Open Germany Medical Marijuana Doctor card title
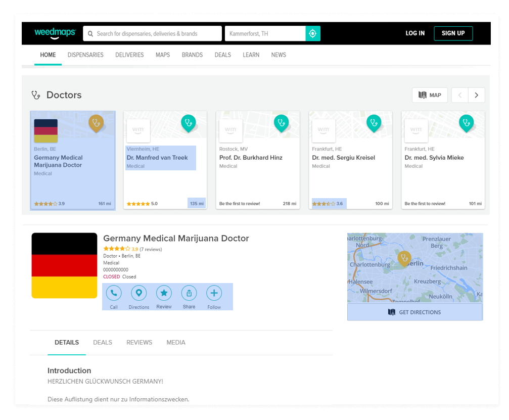The height and width of the screenshot is (420, 509). coord(59,161)
